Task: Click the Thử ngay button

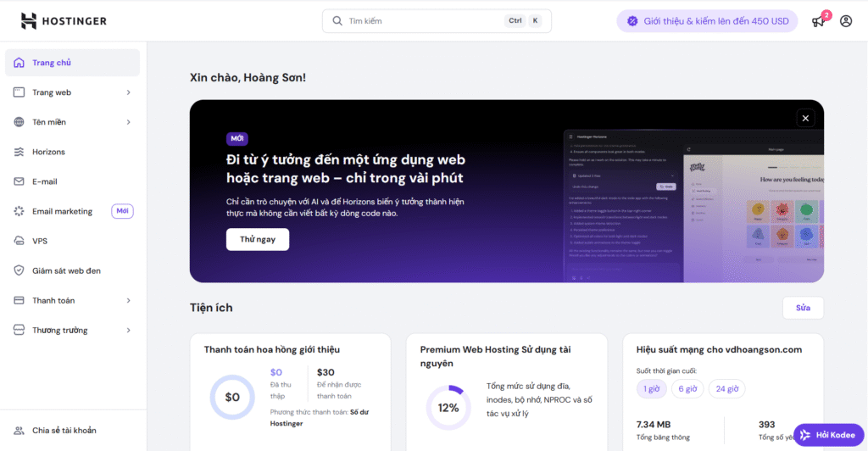Action: pyautogui.click(x=257, y=239)
